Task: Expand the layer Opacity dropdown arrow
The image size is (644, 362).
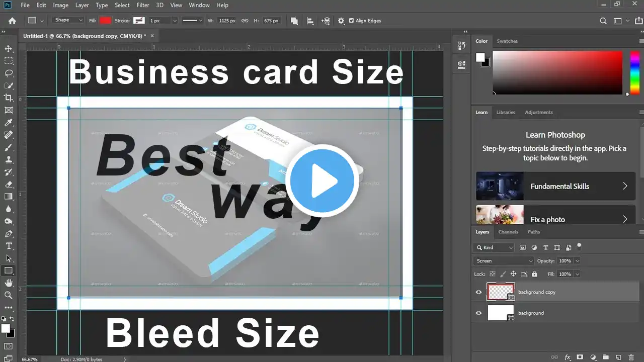Action: click(x=577, y=261)
